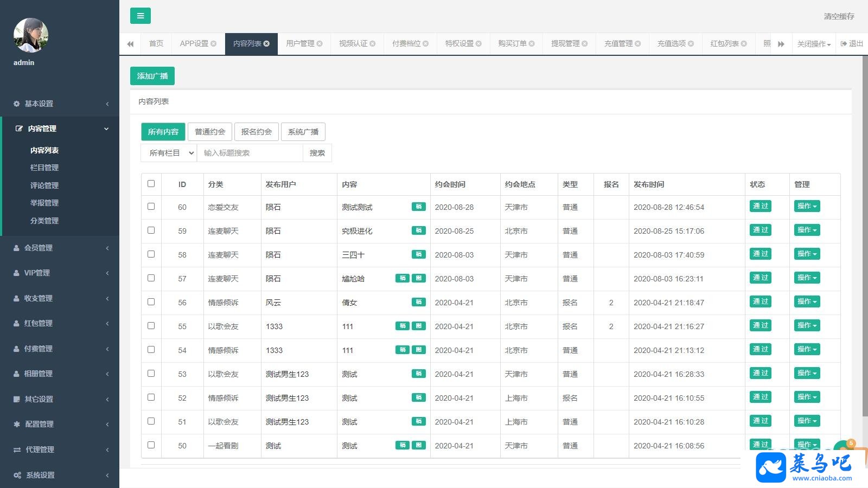
Task: Close the 充值管理 tab with its x icon
Action: coord(638,43)
